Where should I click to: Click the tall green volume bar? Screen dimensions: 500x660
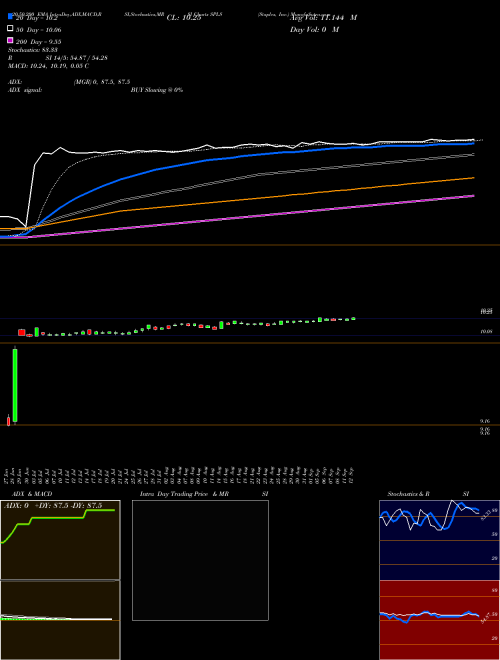15,385
